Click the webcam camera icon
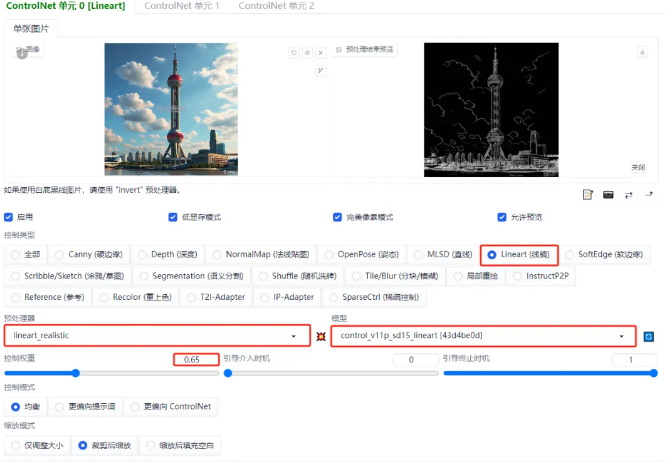 (x=608, y=195)
